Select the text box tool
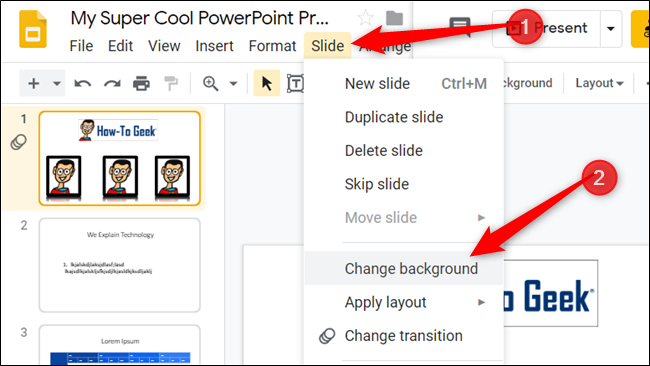This screenshot has height=366, width=650. (295, 83)
